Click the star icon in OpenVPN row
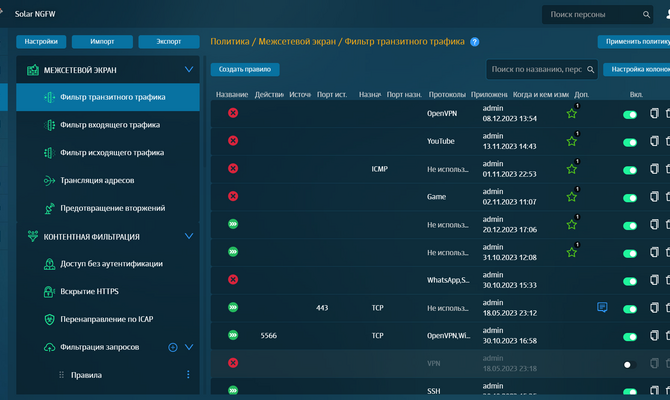670x400 pixels. tap(572, 114)
